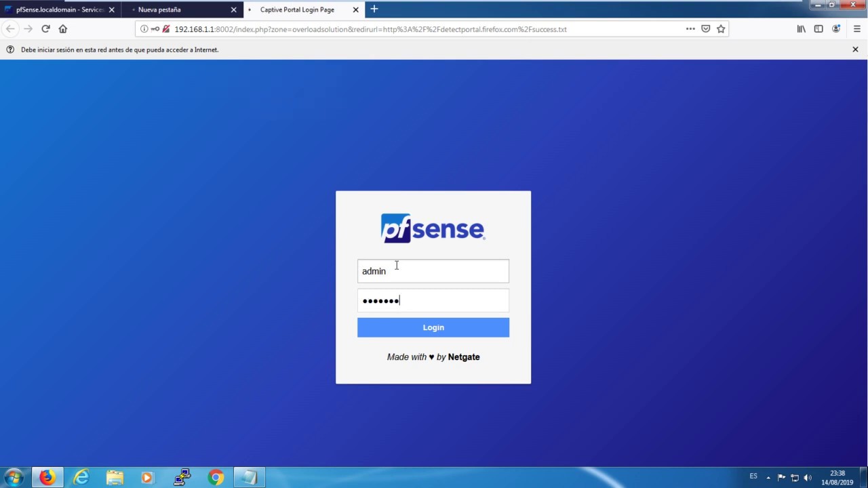The image size is (868, 488).
Task: Open the Netgate link
Action: point(464,357)
